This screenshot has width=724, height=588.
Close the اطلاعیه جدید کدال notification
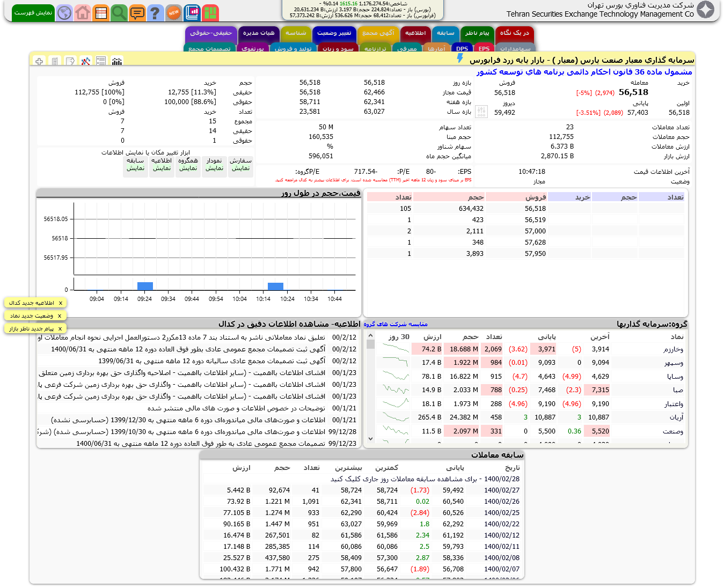tap(61, 303)
